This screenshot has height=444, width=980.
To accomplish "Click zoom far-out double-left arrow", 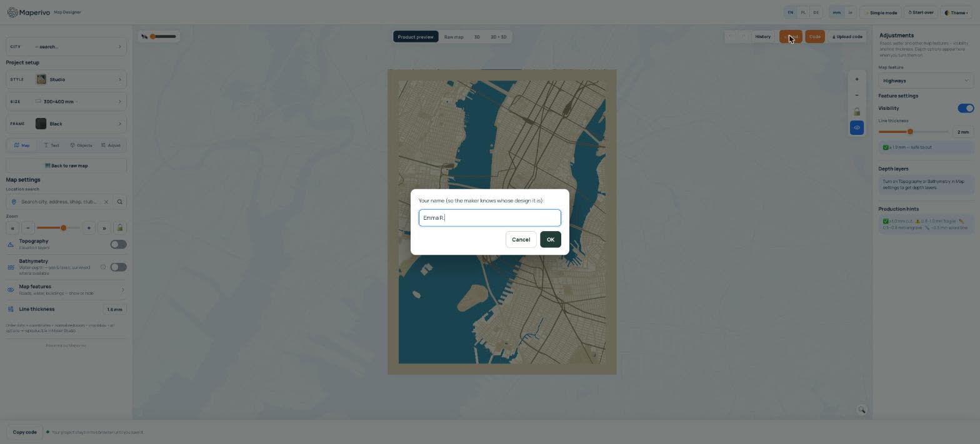I will pyautogui.click(x=12, y=228).
